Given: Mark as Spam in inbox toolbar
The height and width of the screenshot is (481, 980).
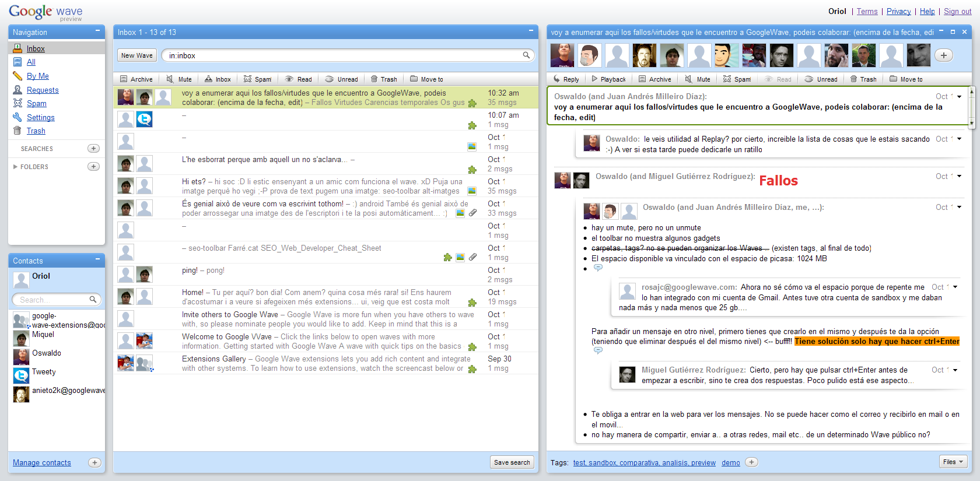Looking at the screenshot, I should click(x=257, y=79).
